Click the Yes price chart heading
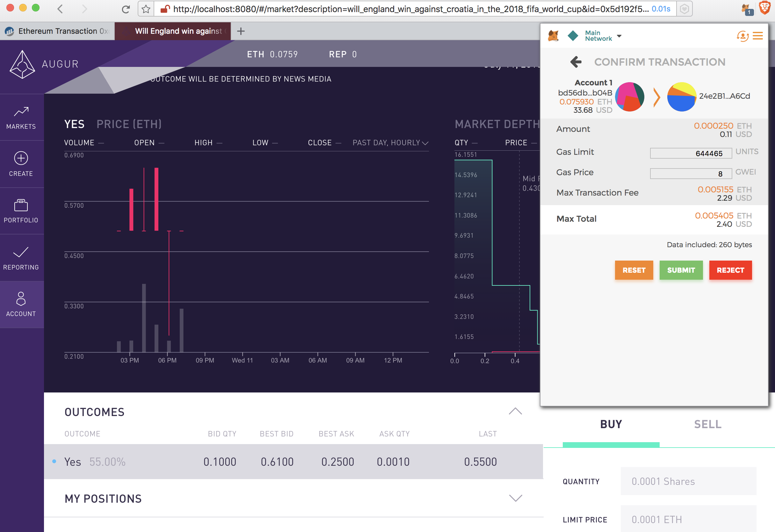The image size is (775, 532). click(113, 124)
